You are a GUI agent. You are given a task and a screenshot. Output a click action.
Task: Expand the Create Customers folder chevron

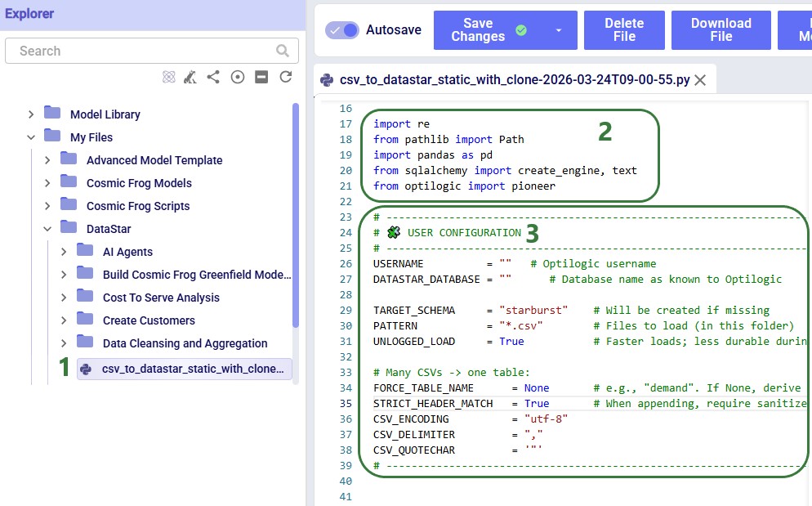pos(64,320)
